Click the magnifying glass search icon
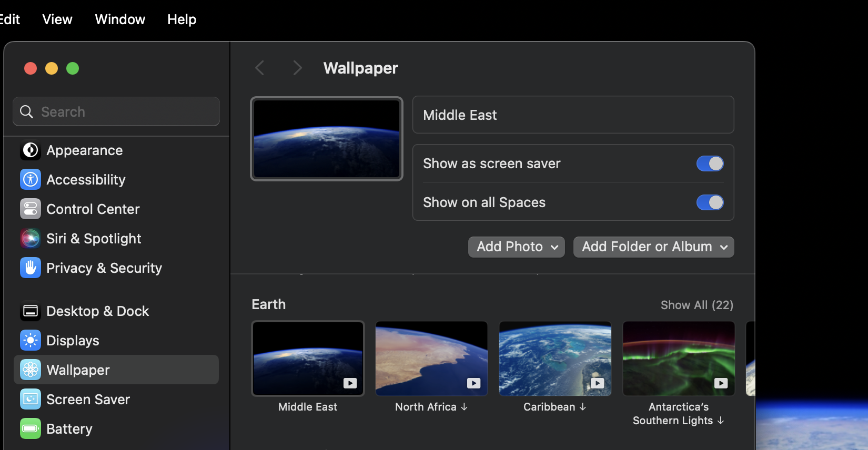 click(x=26, y=111)
